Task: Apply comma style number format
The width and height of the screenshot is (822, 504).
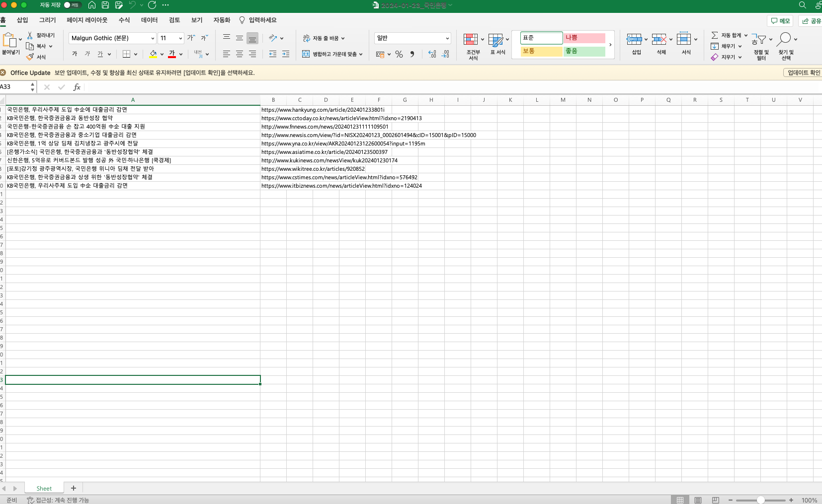Action: click(412, 54)
